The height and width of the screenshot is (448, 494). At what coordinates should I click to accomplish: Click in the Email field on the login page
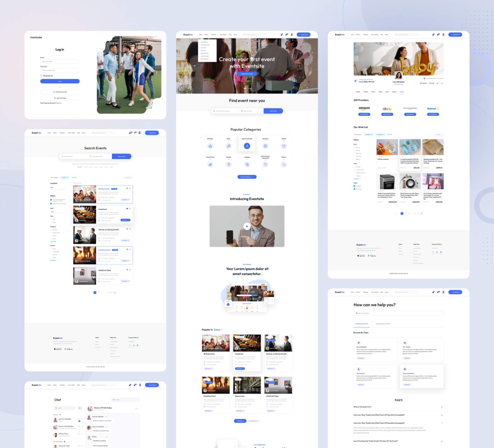(60, 61)
